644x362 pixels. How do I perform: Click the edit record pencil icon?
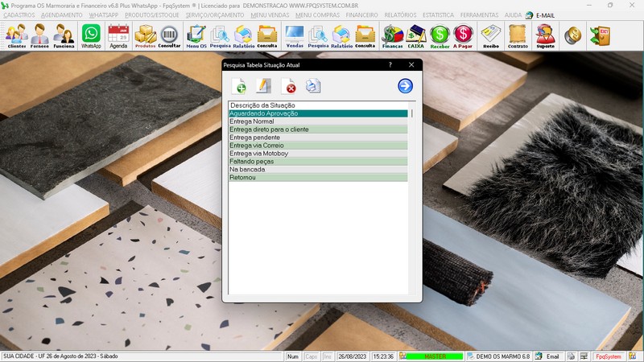(263, 86)
